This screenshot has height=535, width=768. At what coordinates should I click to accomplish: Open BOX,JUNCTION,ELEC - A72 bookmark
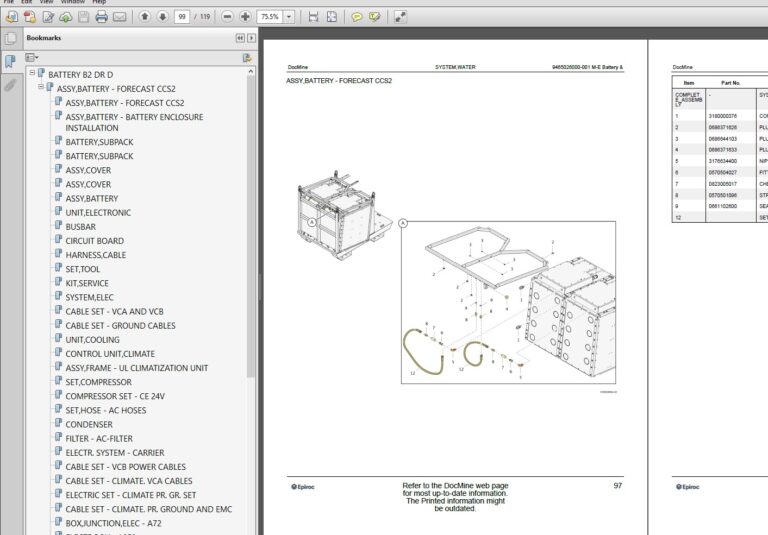click(113, 524)
